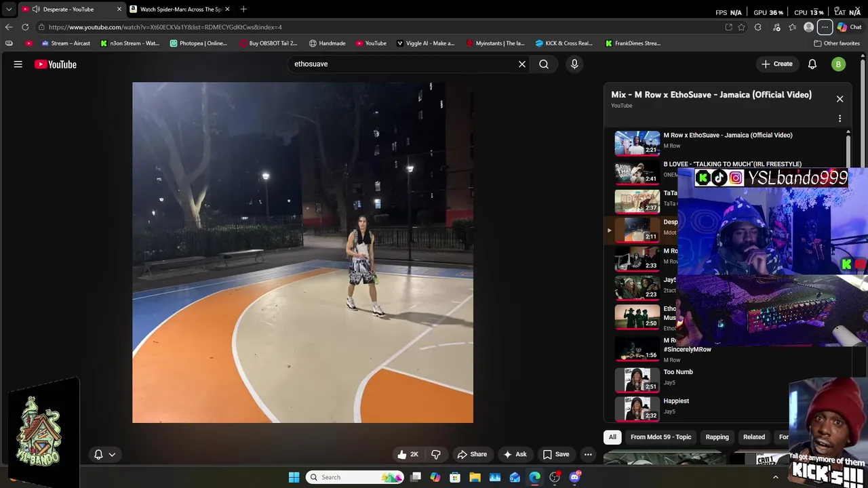Screen dimensions: 868x488
Task: Switch to Watch Spider-Man browser tab
Action: [x=180, y=9]
